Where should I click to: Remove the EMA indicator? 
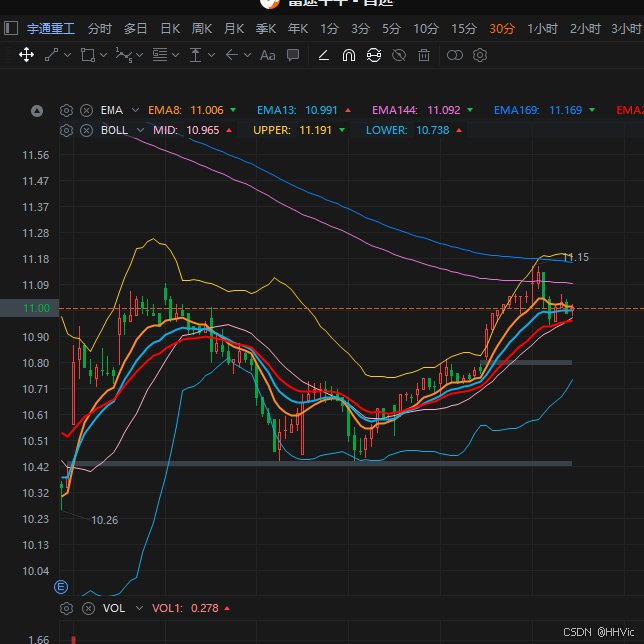tap(86, 110)
